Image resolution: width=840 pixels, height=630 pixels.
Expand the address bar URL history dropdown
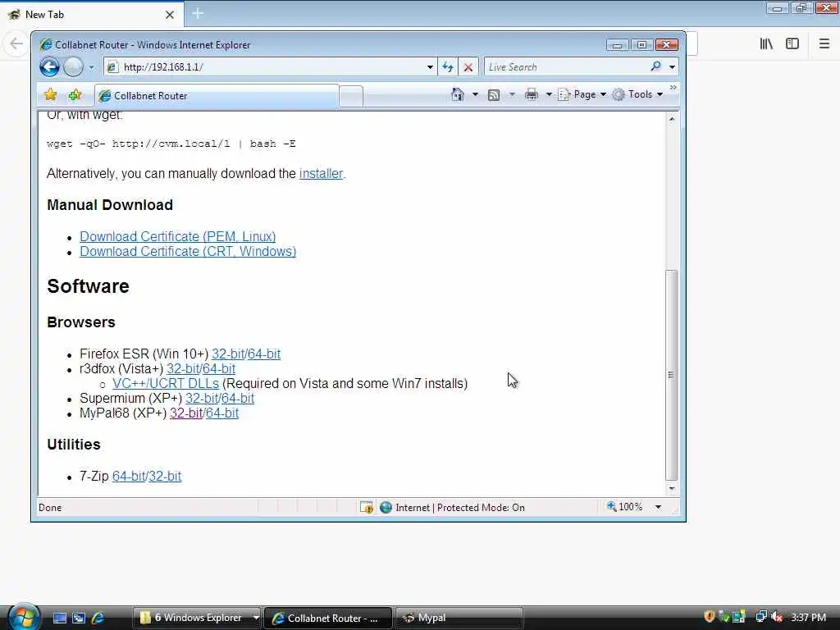(x=430, y=67)
